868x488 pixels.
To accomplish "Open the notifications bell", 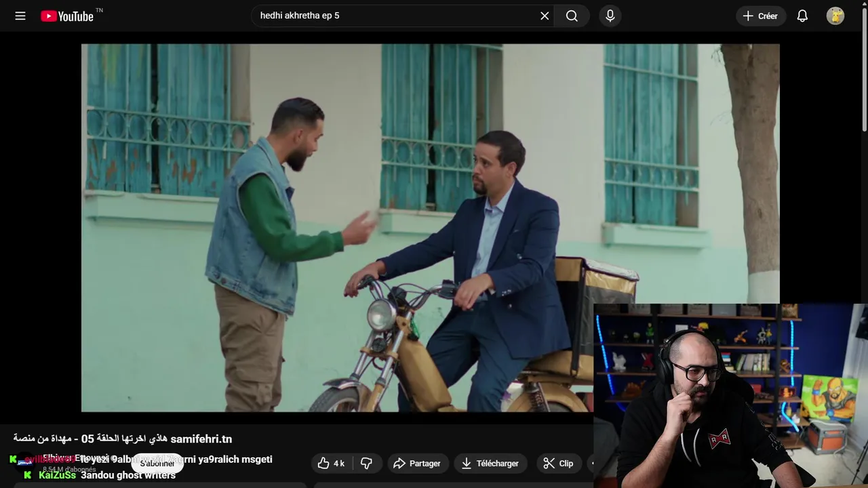I will (802, 16).
